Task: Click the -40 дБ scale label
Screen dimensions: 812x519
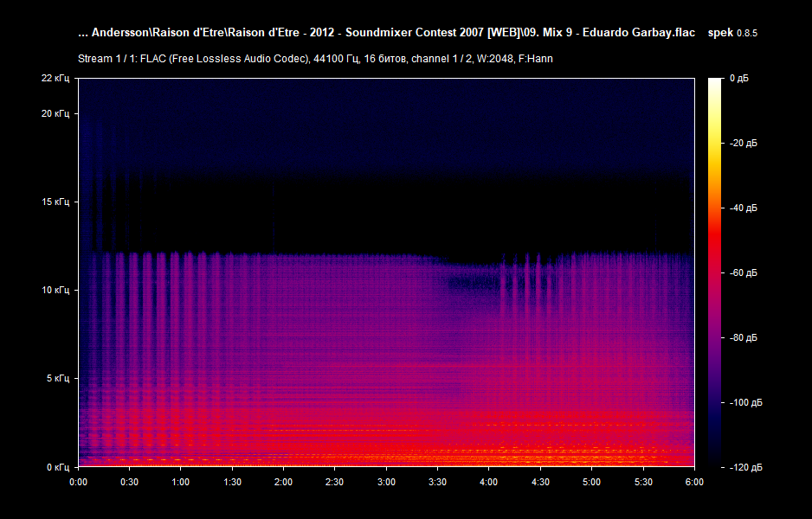Action: [x=743, y=208]
